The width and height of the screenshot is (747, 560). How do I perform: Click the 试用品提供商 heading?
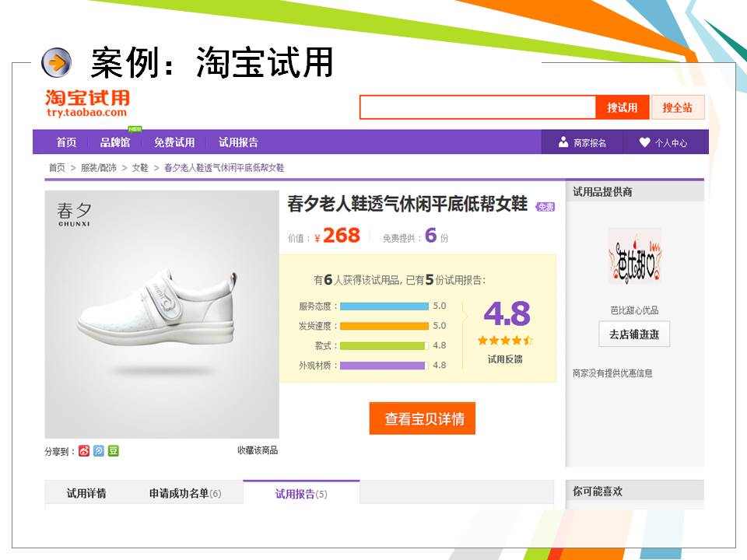tap(602, 192)
